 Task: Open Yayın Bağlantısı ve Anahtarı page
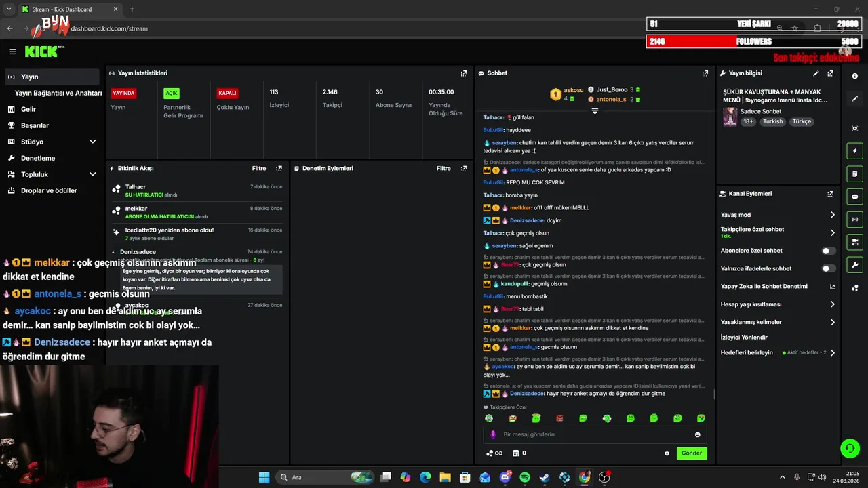point(58,93)
